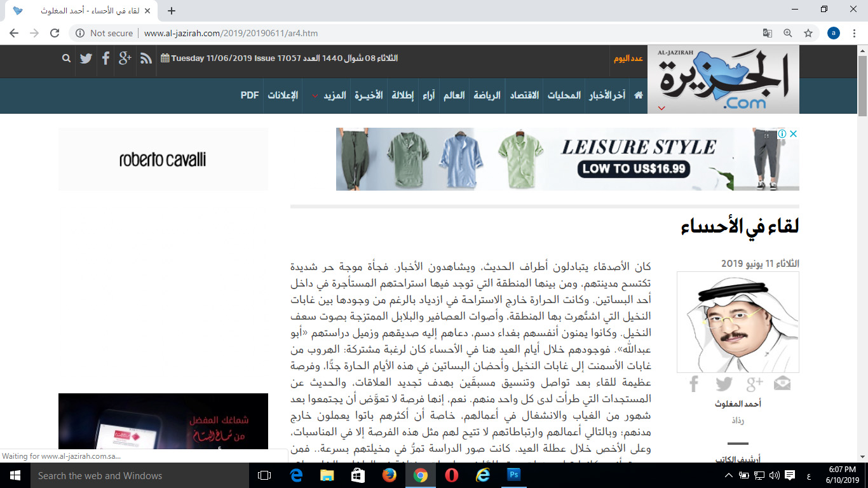Open the Chrome profile avatar

(x=834, y=33)
